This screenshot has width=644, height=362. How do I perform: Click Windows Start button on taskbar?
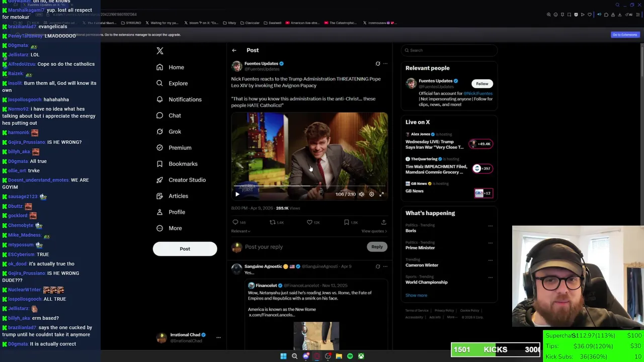[283, 356]
